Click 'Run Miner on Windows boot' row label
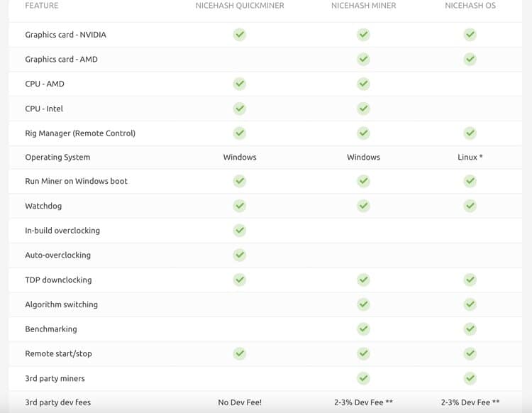This screenshot has height=413, width=532. [x=76, y=181]
